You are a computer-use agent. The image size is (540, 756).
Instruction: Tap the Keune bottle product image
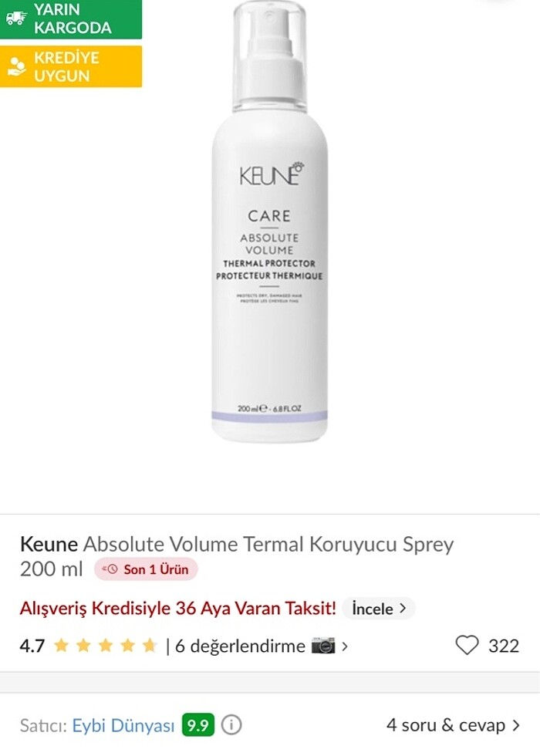269,222
